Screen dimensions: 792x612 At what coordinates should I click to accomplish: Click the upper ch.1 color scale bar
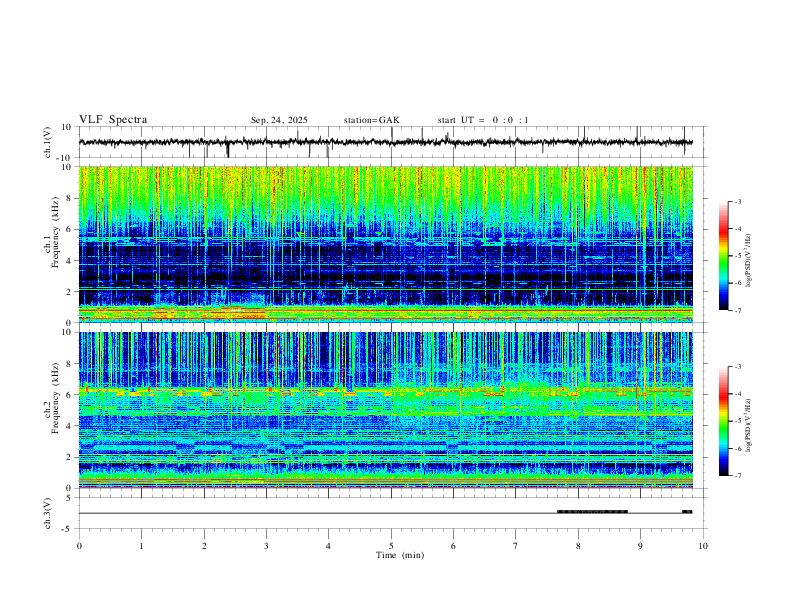(724, 256)
